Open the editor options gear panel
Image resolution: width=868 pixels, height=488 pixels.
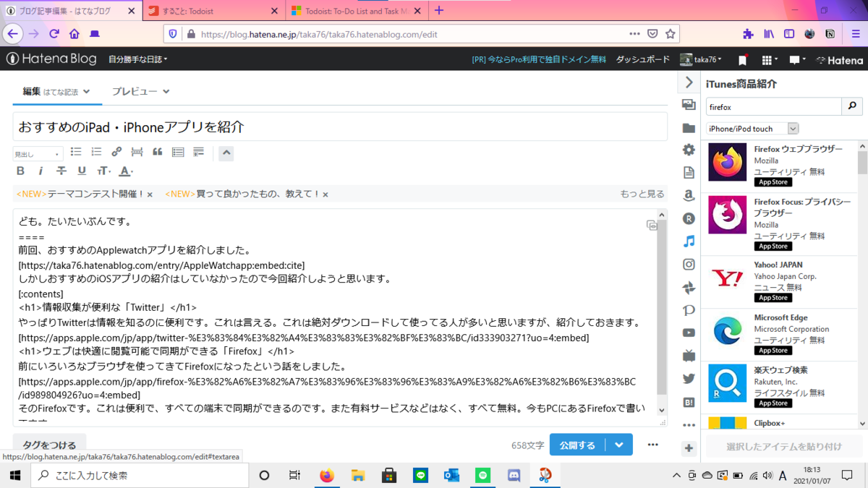[689, 150]
